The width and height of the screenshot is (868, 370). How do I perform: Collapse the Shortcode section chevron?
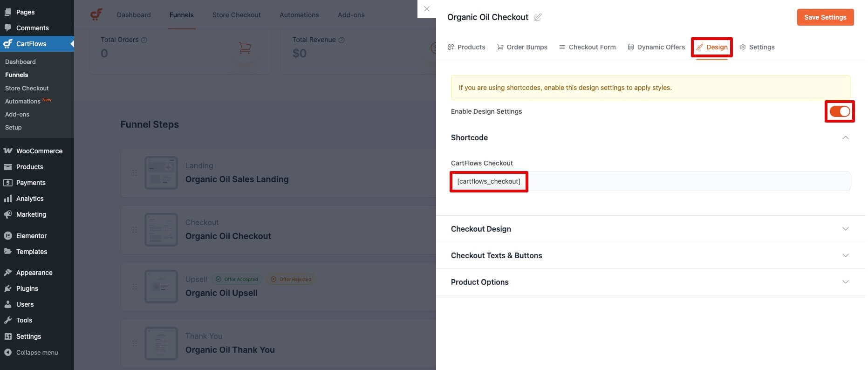pos(845,137)
